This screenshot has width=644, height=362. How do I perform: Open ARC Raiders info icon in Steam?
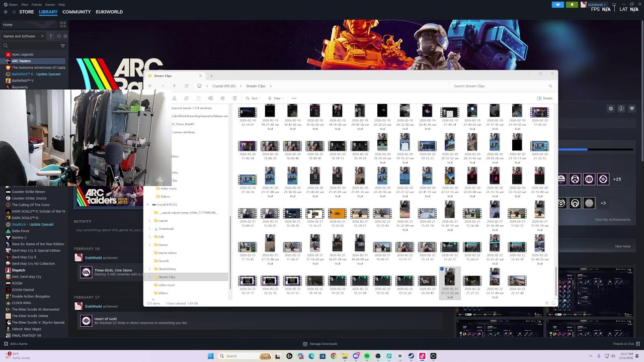click(621, 109)
